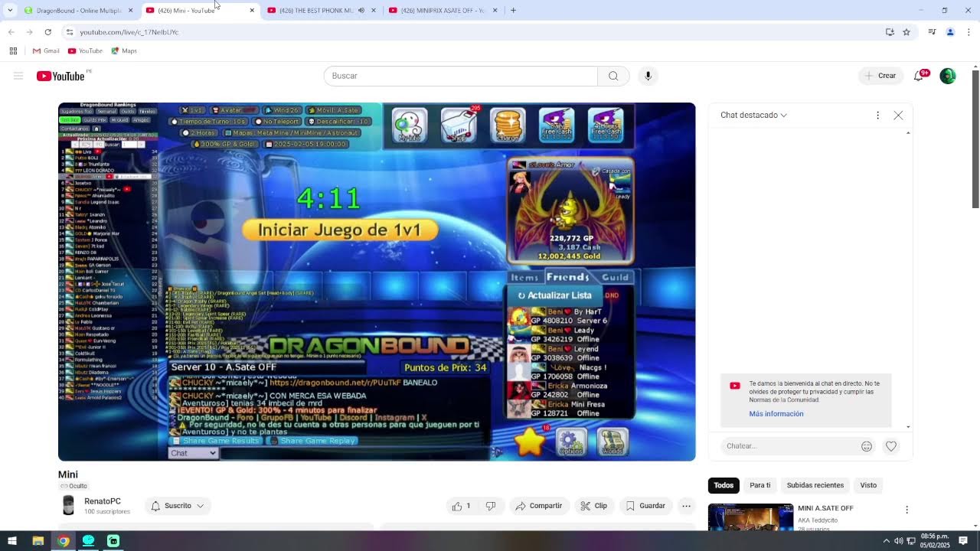Switch to THE BEST PHONK browser tab
This screenshot has width=980, height=551.
coord(322,11)
